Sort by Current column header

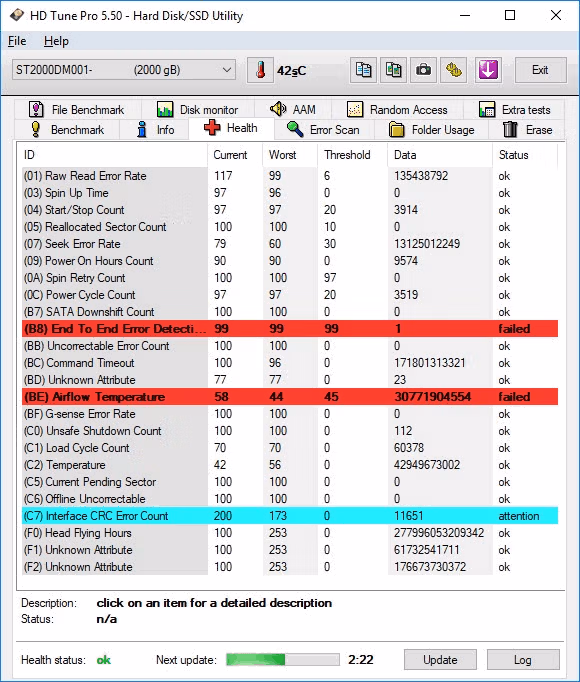coord(235,155)
